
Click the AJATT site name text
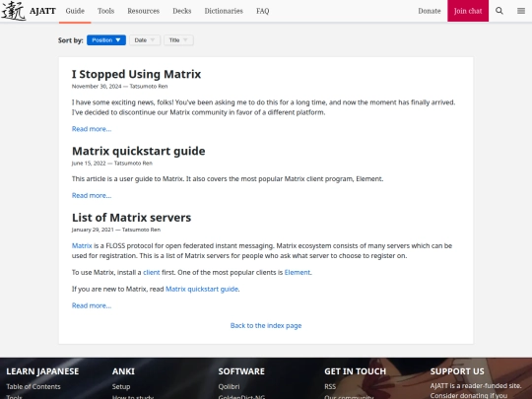42,11
